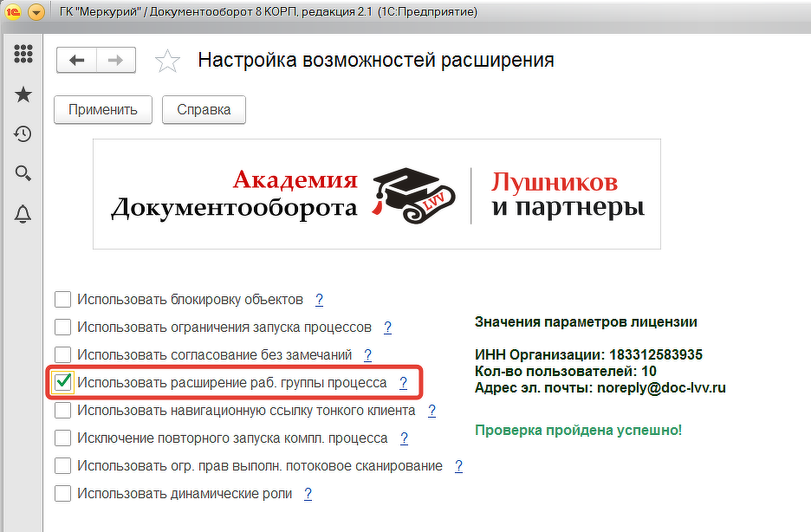The width and height of the screenshot is (811, 532).
Task: Open help link for повторного запуска компл. процесса
Action: coord(404,438)
